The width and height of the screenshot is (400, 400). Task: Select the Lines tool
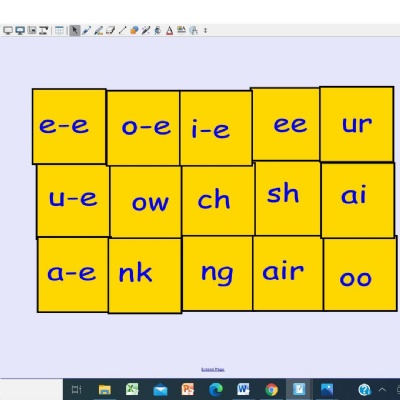click(x=122, y=30)
